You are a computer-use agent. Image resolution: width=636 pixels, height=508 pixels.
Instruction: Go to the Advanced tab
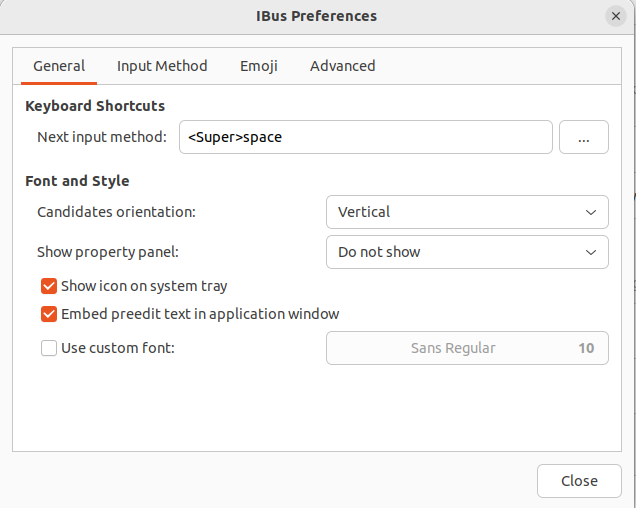[342, 66]
